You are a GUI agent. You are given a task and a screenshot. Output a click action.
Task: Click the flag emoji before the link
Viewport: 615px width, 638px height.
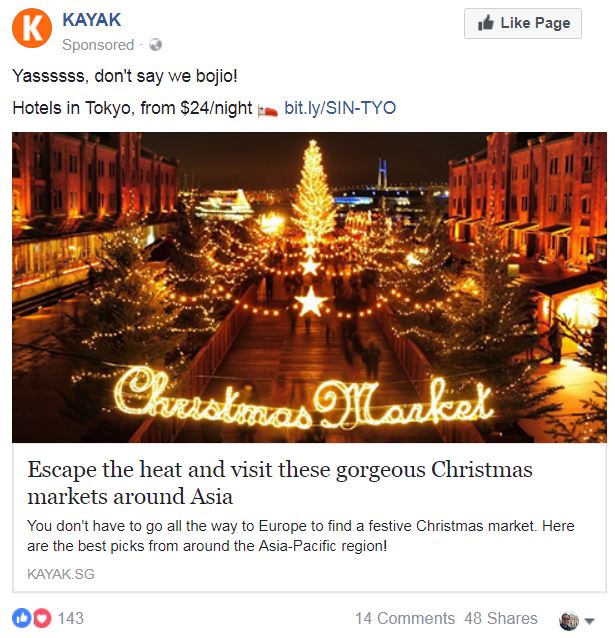point(267,110)
